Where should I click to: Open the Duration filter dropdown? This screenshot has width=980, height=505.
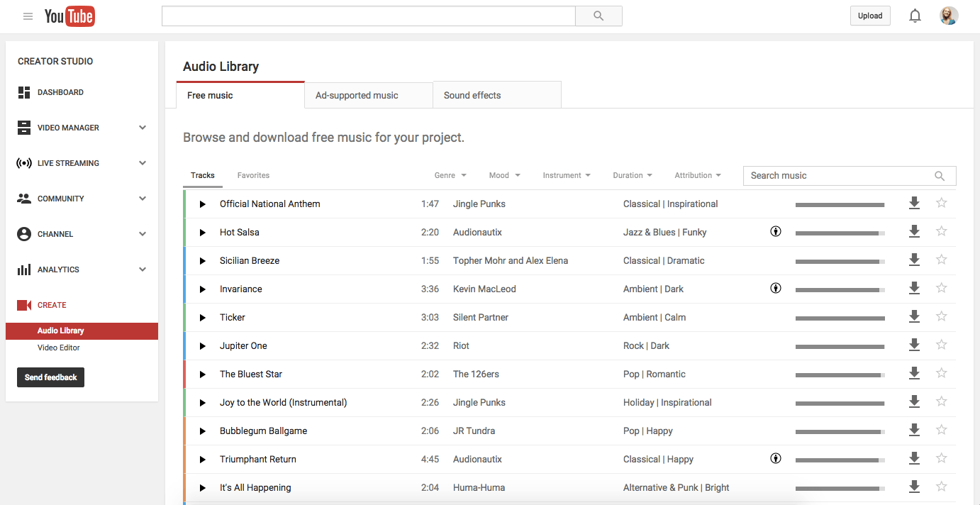(x=633, y=175)
